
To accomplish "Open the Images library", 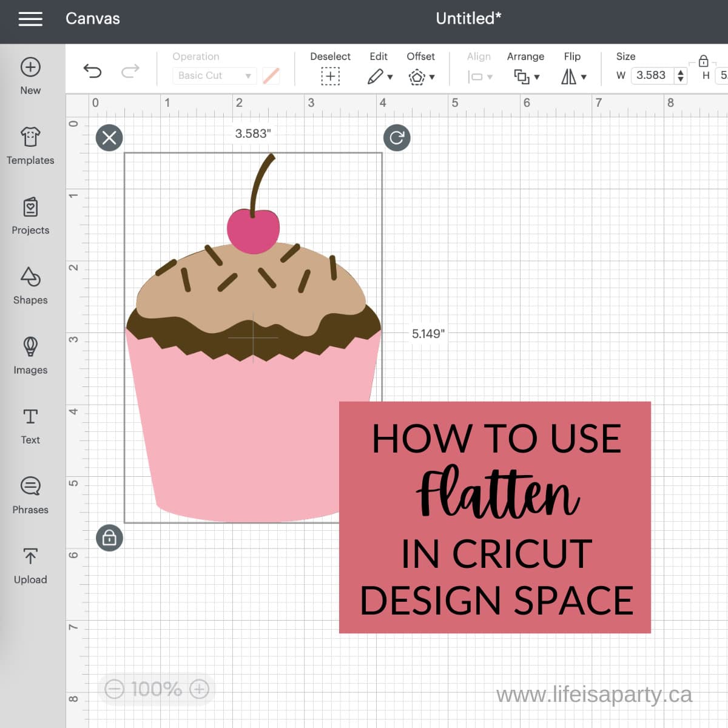I will [30, 356].
